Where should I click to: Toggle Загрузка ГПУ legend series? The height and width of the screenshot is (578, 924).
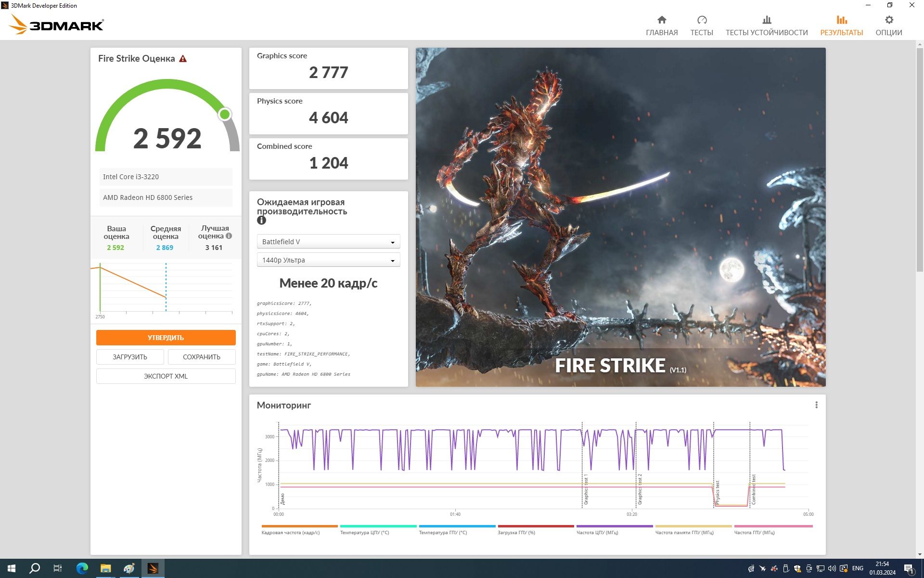536,530
